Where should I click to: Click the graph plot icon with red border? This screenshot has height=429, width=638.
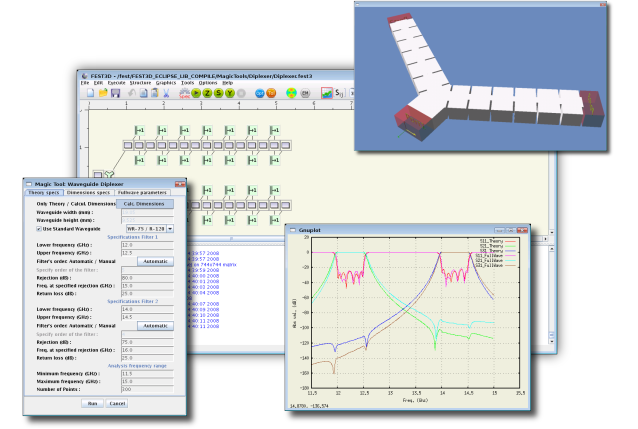[327, 93]
